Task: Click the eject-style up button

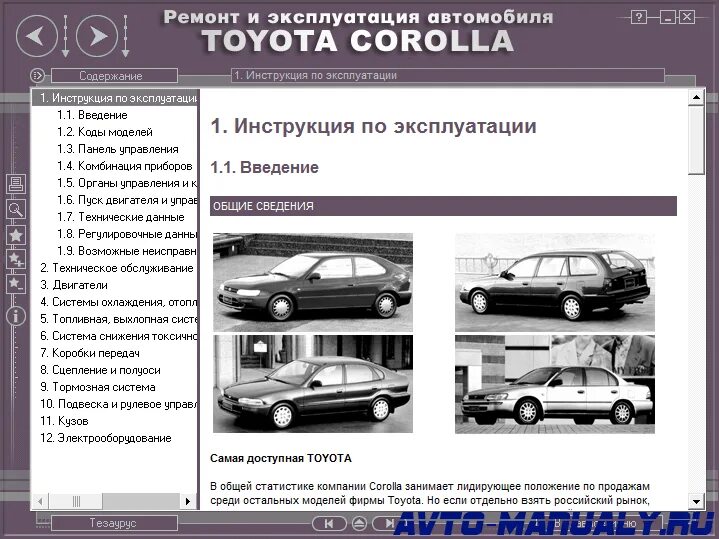Action: pos(359,523)
